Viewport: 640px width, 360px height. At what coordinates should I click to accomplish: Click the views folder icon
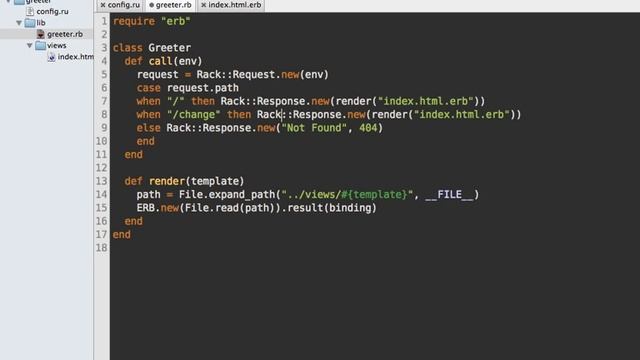[40, 45]
